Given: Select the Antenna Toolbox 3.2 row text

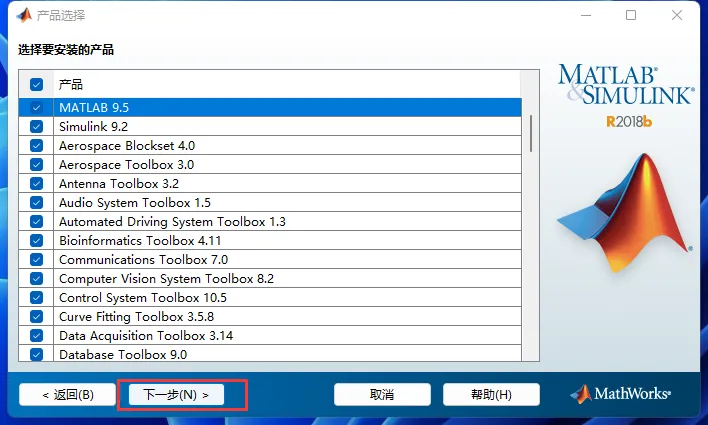Looking at the screenshot, I should (119, 183).
